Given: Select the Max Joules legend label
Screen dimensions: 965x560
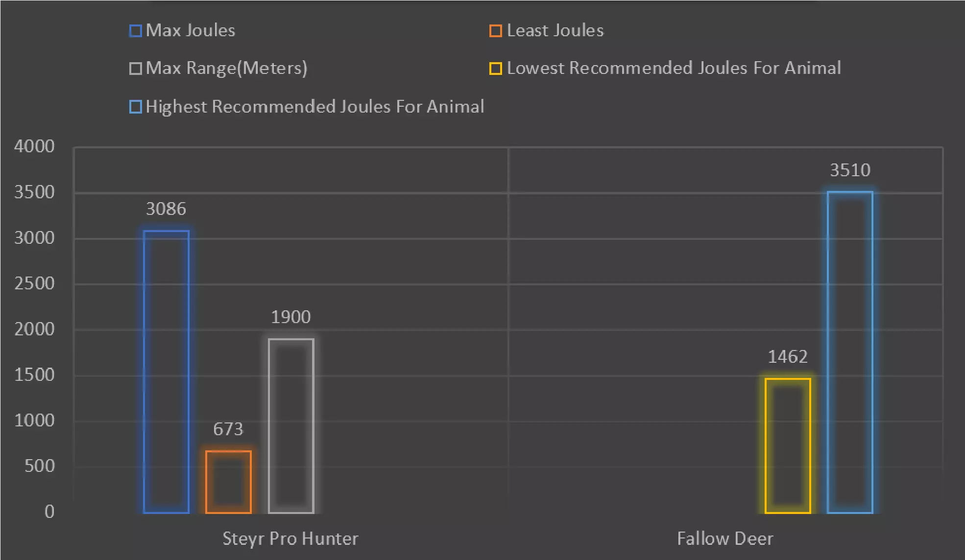Looking at the screenshot, I should pyautogui.click(x=191, y=30).
